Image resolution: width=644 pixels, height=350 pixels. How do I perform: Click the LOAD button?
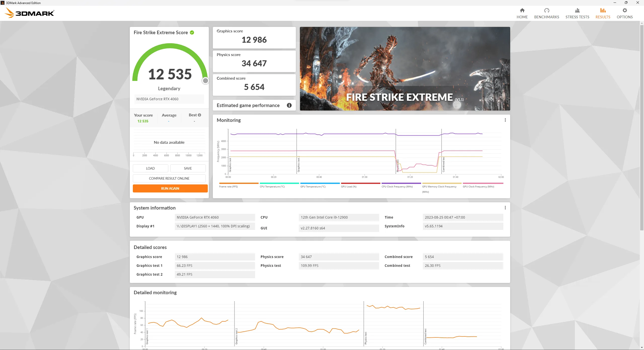tap(150, 168)
